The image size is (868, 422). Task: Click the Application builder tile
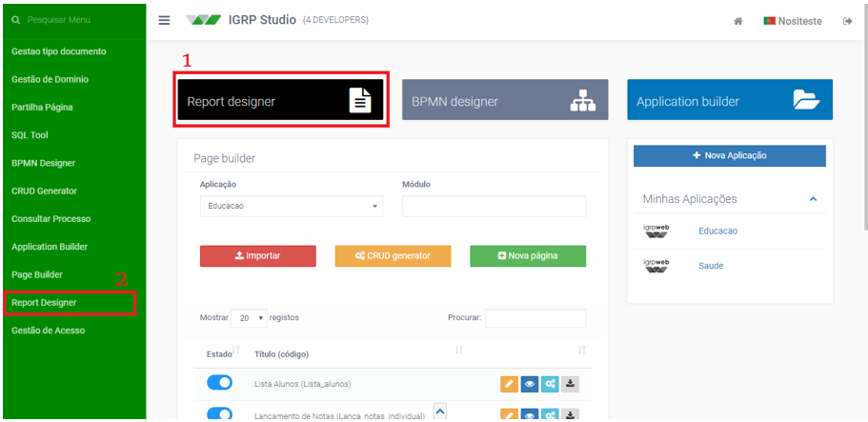click(x=730, y=100)
